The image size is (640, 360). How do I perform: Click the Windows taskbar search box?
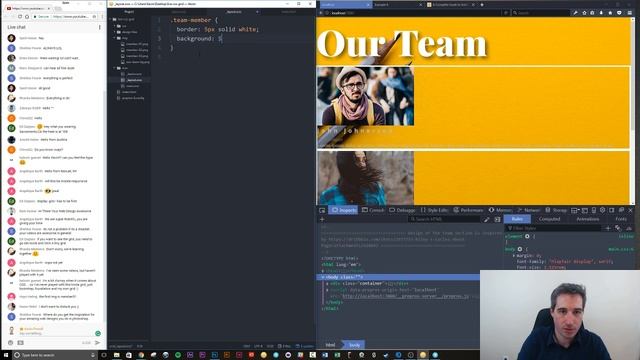[x=55, y=355]
